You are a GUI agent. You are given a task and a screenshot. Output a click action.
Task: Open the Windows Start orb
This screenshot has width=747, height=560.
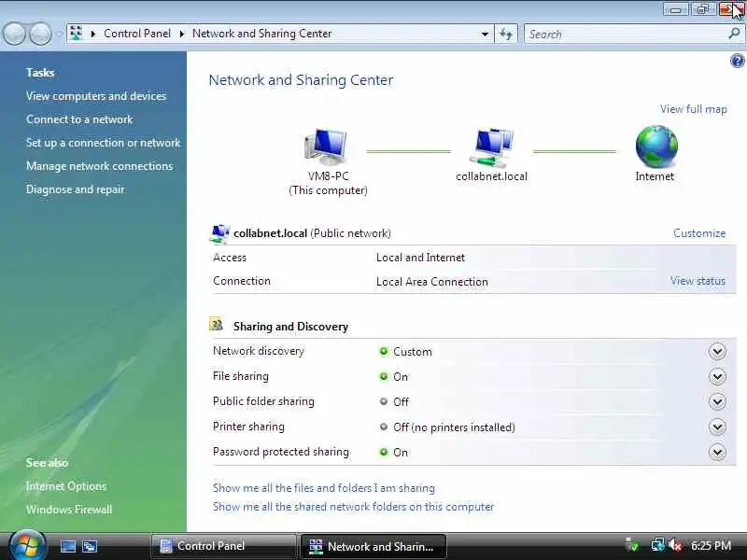point(27,545)
